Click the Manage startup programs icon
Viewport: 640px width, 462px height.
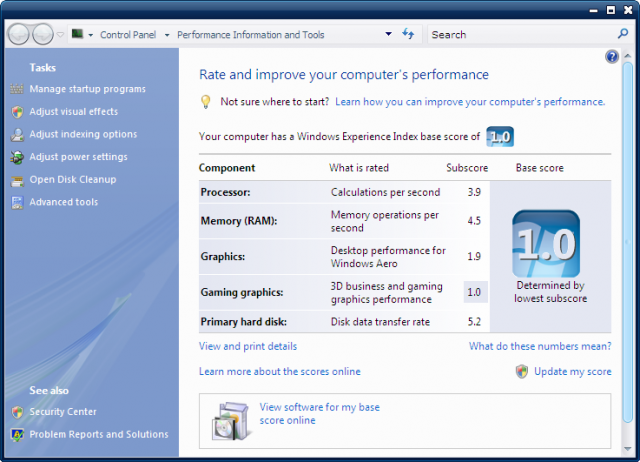[x=17, y=89]
